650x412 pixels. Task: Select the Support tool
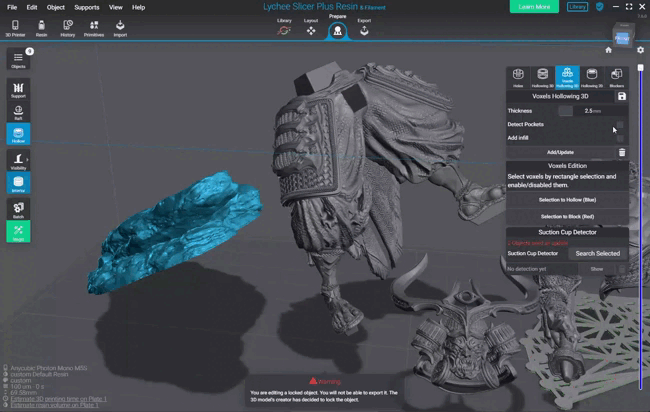coord(18,90)
